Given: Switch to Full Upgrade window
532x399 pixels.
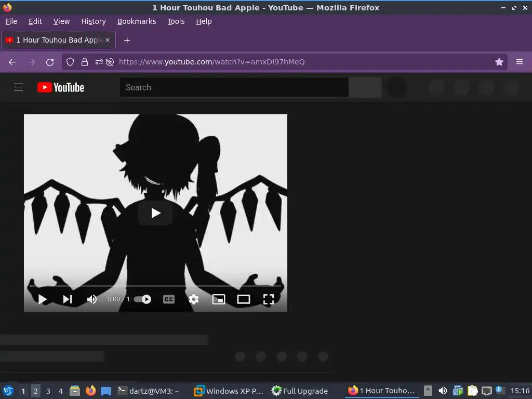Looking at the screenshot, I should [300, 391].
